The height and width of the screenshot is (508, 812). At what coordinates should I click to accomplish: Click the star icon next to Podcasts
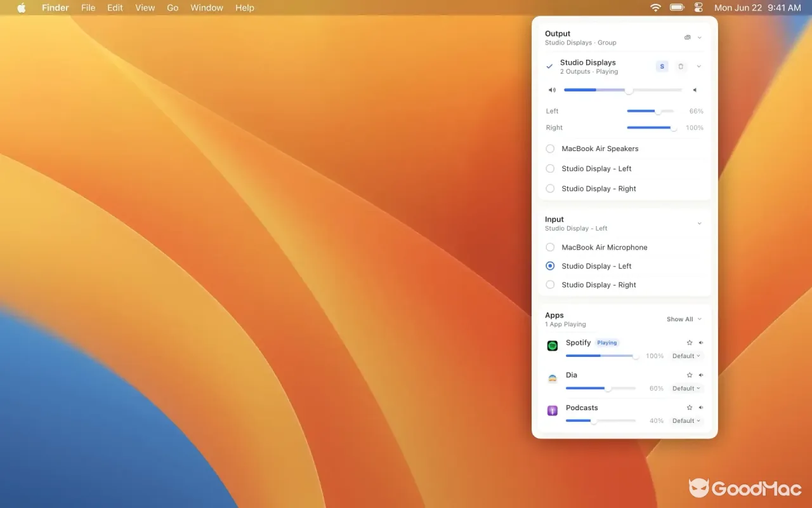pos(690,408)
